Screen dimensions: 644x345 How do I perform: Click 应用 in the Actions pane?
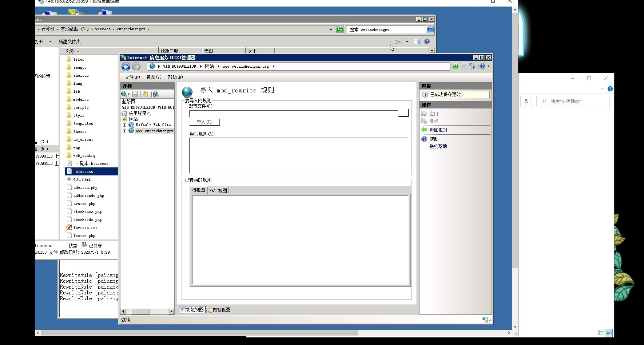434,114
